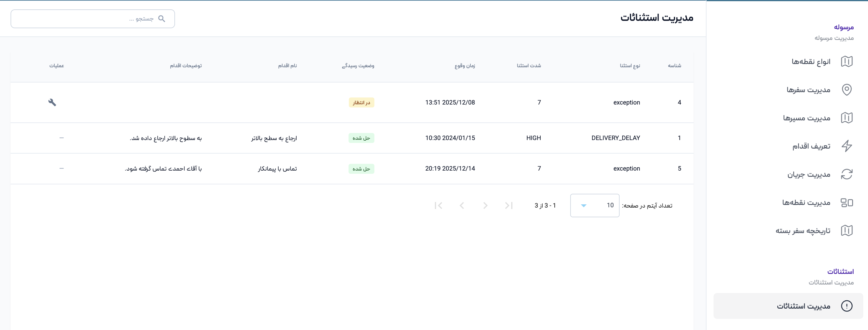Go to the next page arrow
The width and height of the screenshot is (868, 330).
click(x=462, y=206)
